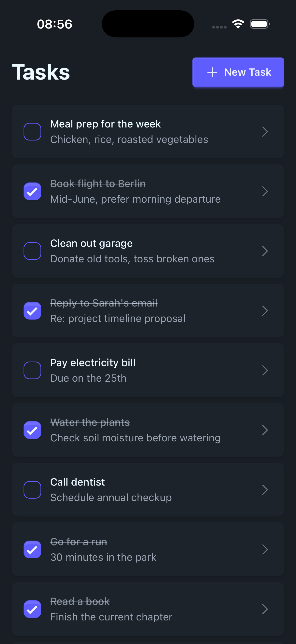Select the Reply to Sarah's email title
Viewport: 296px width, 644px height.
click(104, 303)
